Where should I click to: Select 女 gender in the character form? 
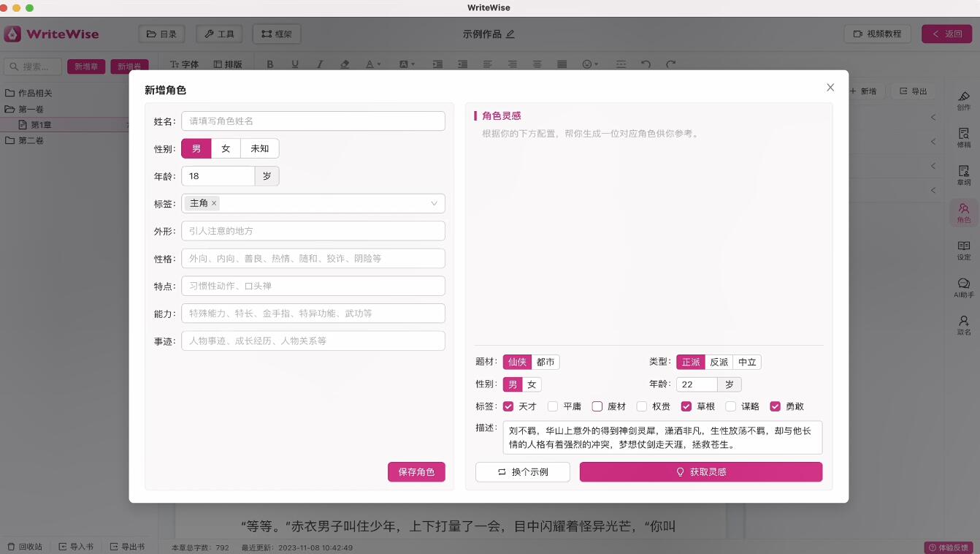226,148
